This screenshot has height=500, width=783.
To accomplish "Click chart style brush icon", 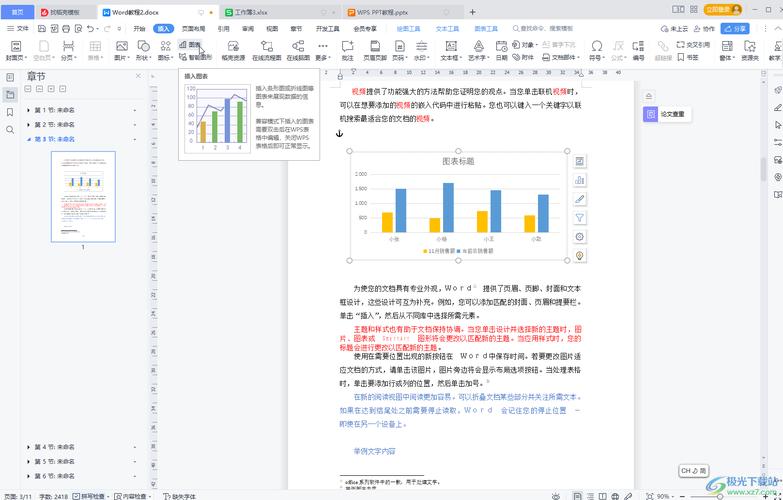I will (x=579, y=199).
